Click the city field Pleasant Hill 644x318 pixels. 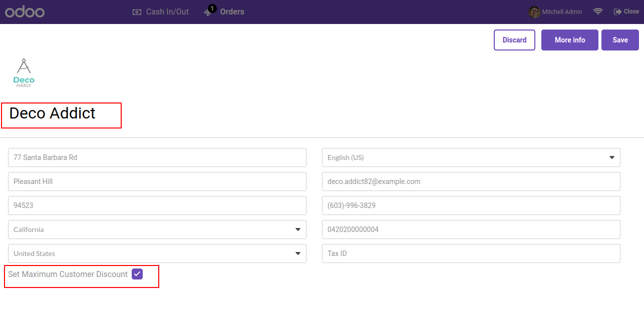157,181
